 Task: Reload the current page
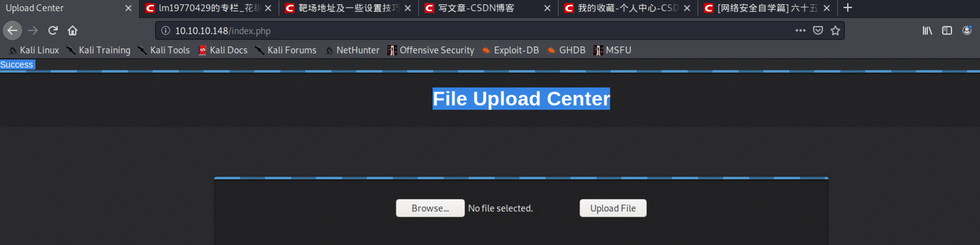click(x=53, y=30)
